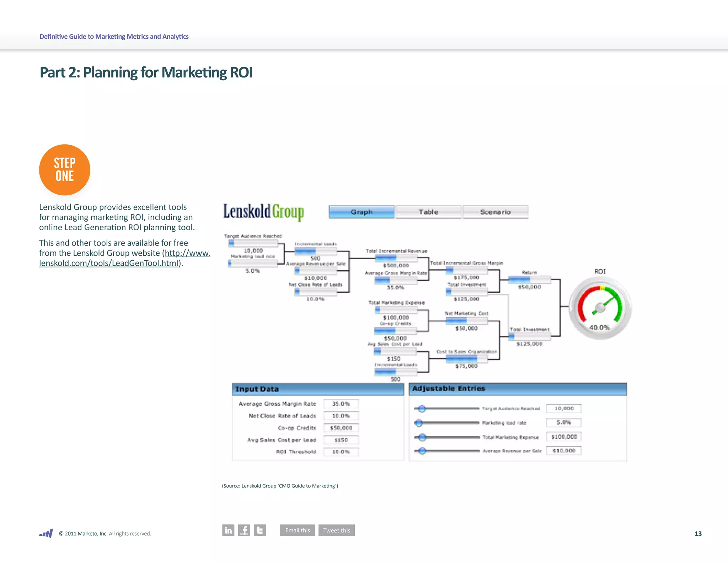This screenshot has height=562, width=728.
Task: Click the ROI gauge dial
Action: click(x=600, y=308)
